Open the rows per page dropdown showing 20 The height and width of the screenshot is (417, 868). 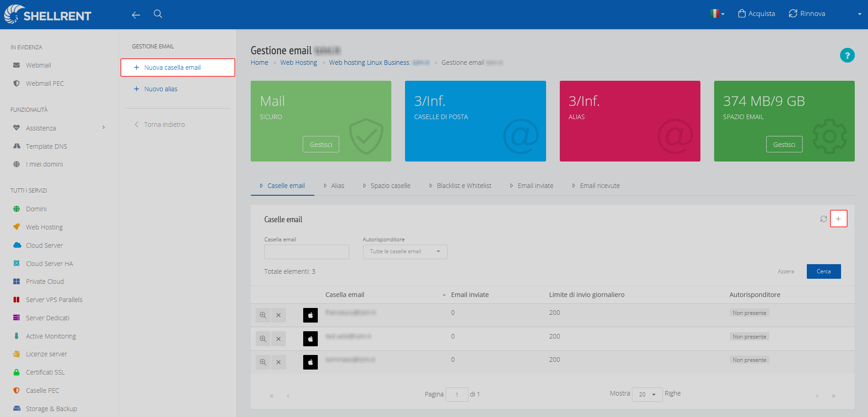647,395
